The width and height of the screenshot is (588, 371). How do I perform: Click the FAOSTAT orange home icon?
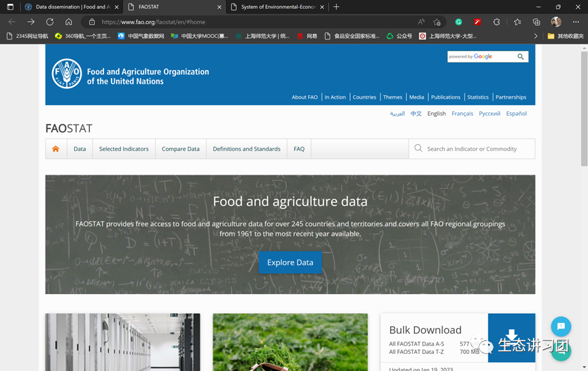click(x=56, y=149)
